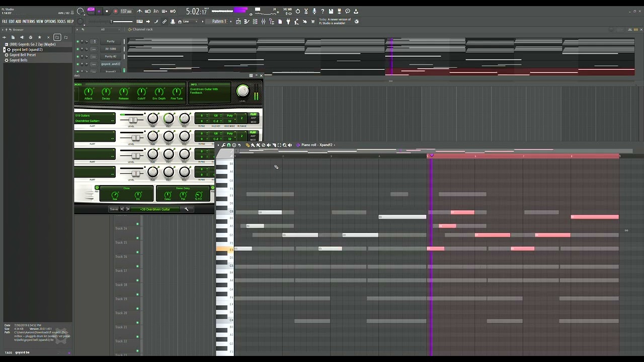Toggle ARP mode on first part
Image resolution: width=644 pixels, height=362 pixels.
(x=253, y=118)
